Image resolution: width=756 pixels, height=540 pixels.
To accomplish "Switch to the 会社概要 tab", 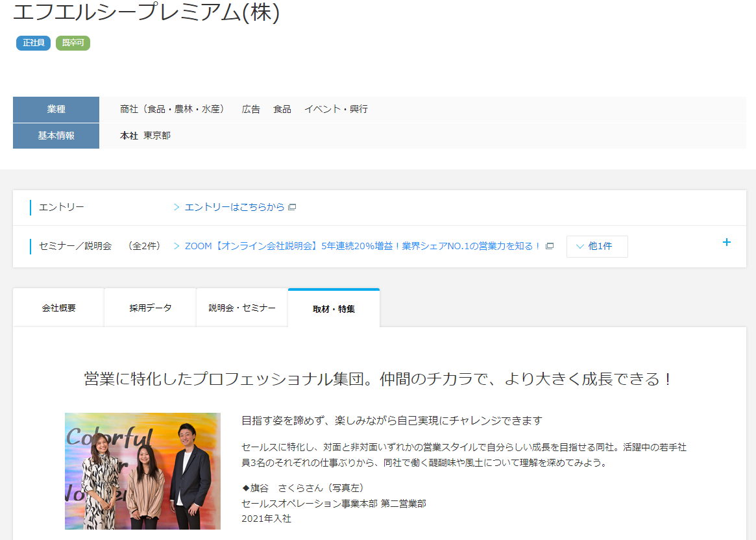I will tap(58, 308).
